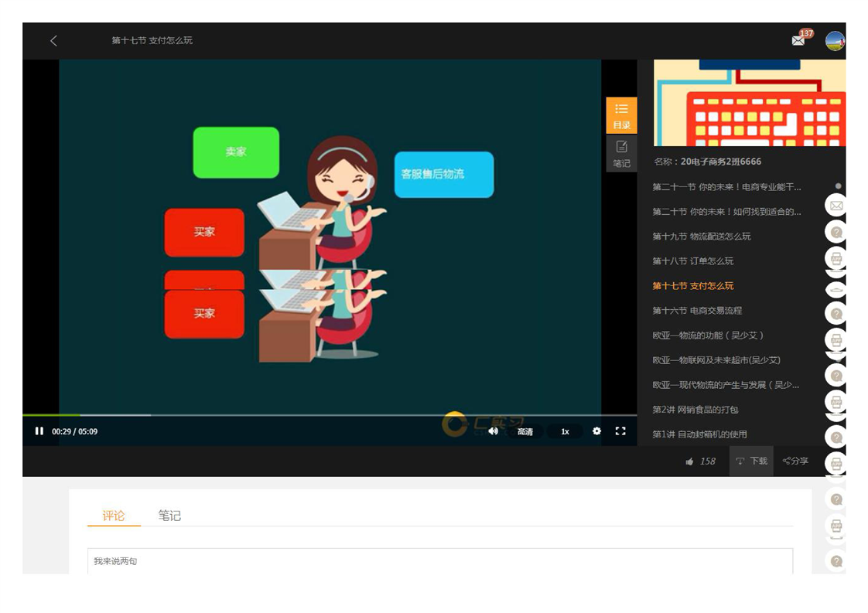The height and width of the screenshot is (613, 868).
Task: Click the 下载 download button
Action: click(x=751, y=461)
